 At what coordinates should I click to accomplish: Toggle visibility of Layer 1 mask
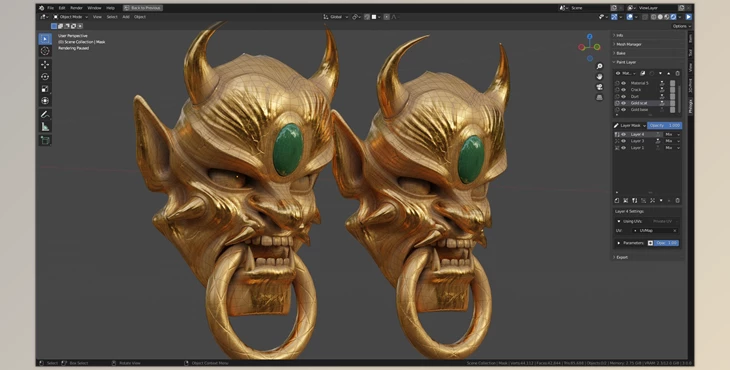click(623, 148)
